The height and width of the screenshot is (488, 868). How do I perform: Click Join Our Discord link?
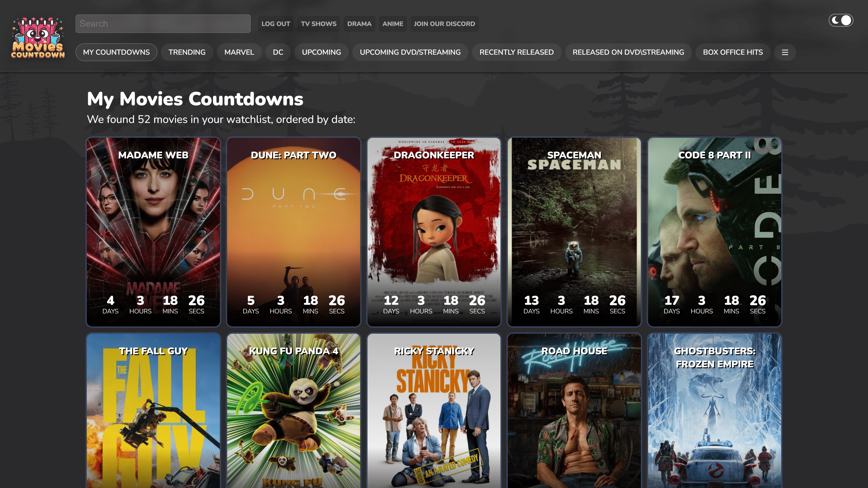click(444, 24)
